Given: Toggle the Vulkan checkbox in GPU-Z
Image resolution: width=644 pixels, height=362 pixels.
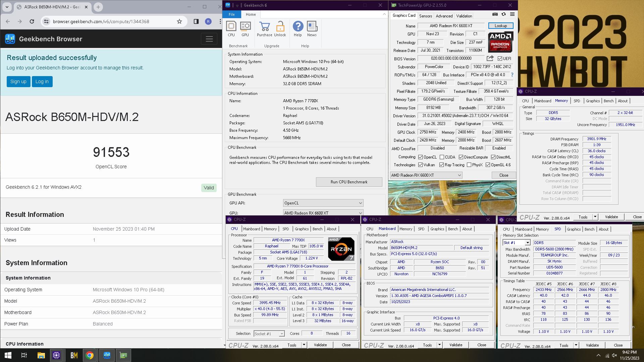Looking at the screenshot, I should 420,165.
